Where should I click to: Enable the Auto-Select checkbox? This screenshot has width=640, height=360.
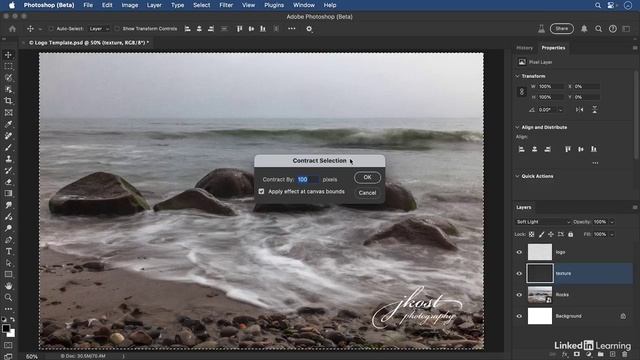point(51,29)
